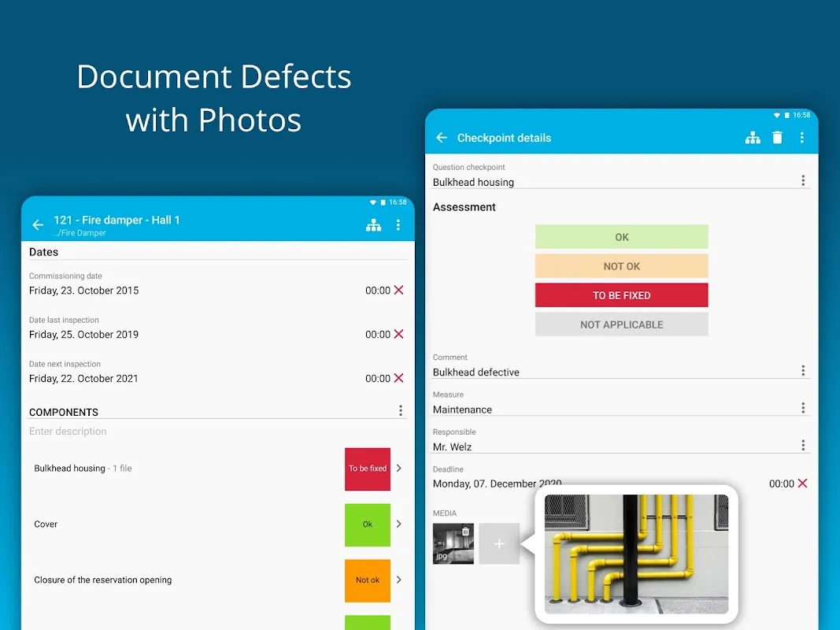Tap back arrow in Checkpoint details header
Screen dimensions: 840x630
pyautogui.click(x=442, y=138)
